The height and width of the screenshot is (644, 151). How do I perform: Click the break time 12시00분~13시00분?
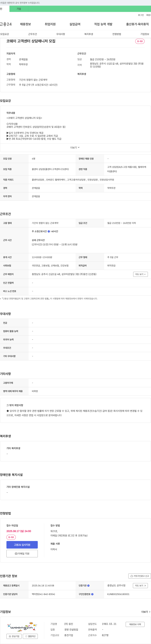tap(42, 257)
